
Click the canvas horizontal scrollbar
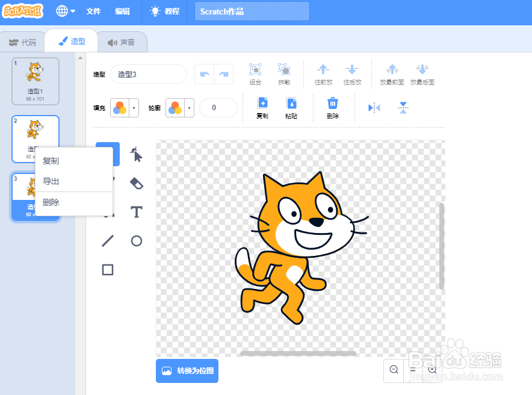coord(298,353)
